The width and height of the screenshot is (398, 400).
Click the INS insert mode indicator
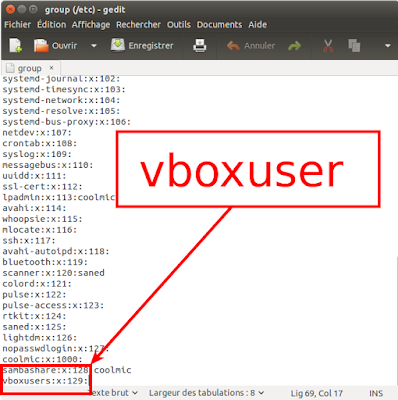pos(376,394)
